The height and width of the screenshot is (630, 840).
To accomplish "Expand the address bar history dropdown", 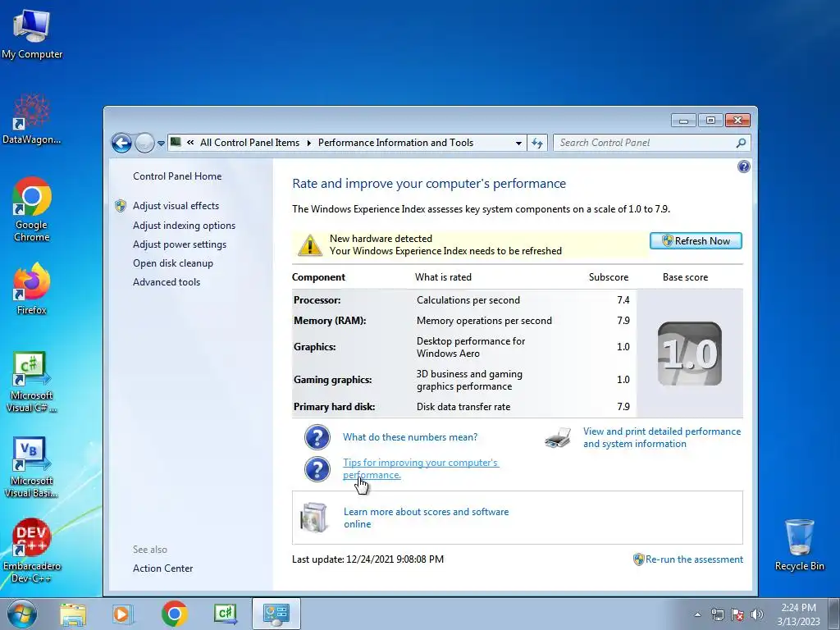I will pos(518,143).
